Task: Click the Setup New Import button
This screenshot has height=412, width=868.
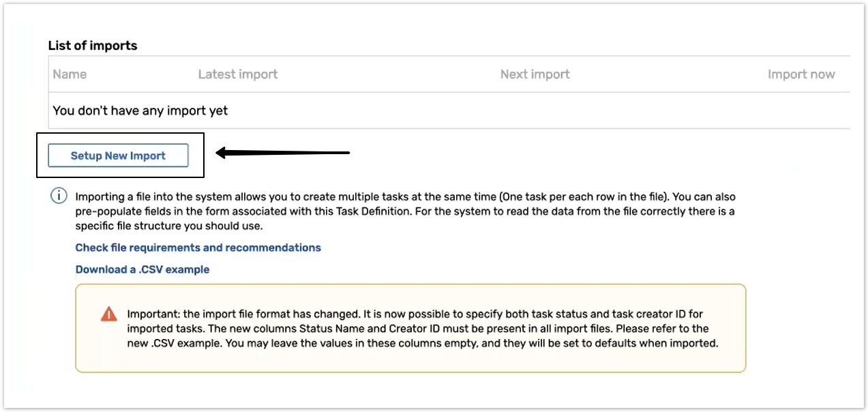Action: tap(118, 156)
